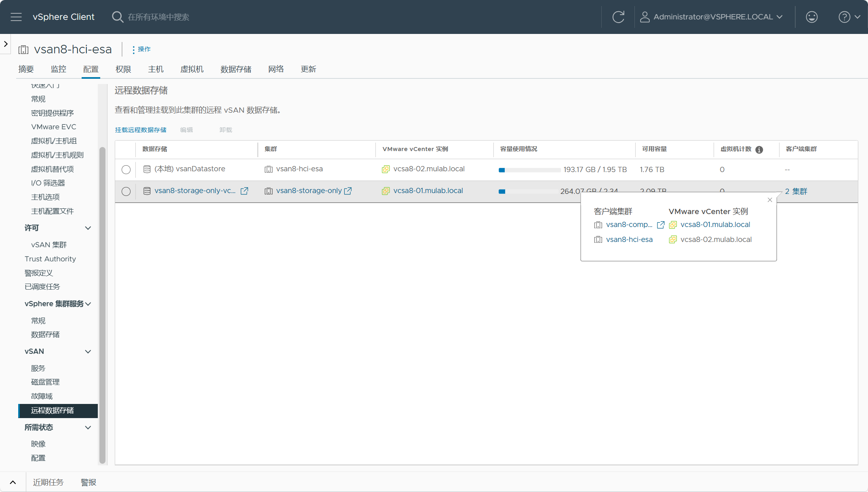Image resolution: width=868 pixels, height=492 pixels.
Task: Expand the left navigation panel arrow
Action: point(6,44)
